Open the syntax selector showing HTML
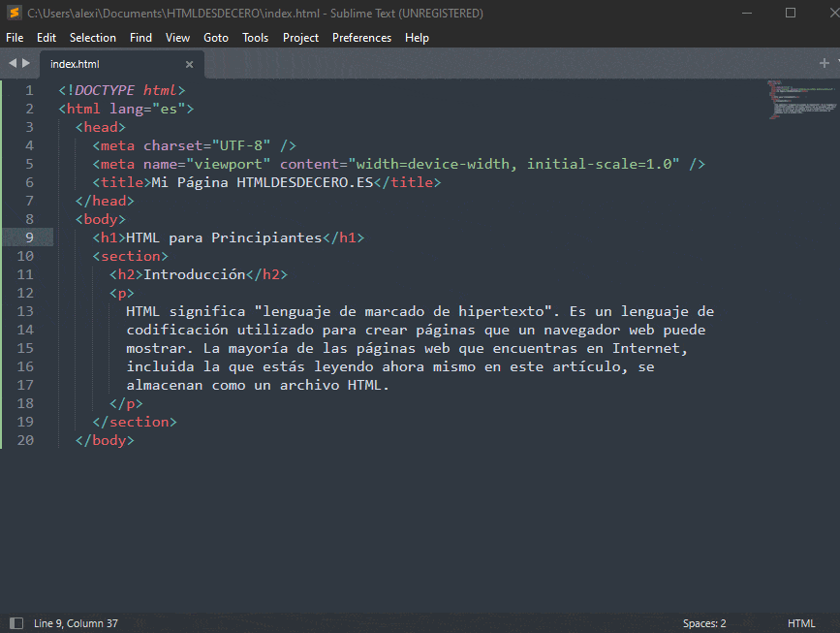 tap(802, 623)
